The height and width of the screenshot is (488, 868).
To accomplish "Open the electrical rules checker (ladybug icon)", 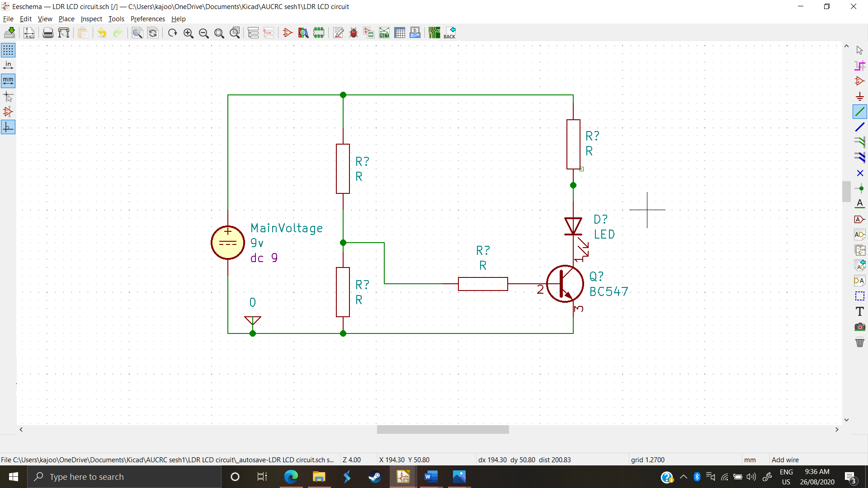I will 354,33.
